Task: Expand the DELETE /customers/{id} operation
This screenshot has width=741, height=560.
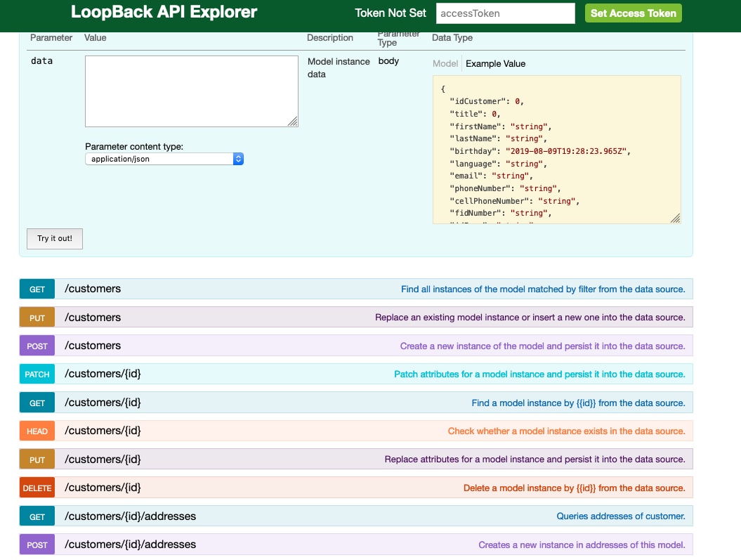Action: [356, 488]
